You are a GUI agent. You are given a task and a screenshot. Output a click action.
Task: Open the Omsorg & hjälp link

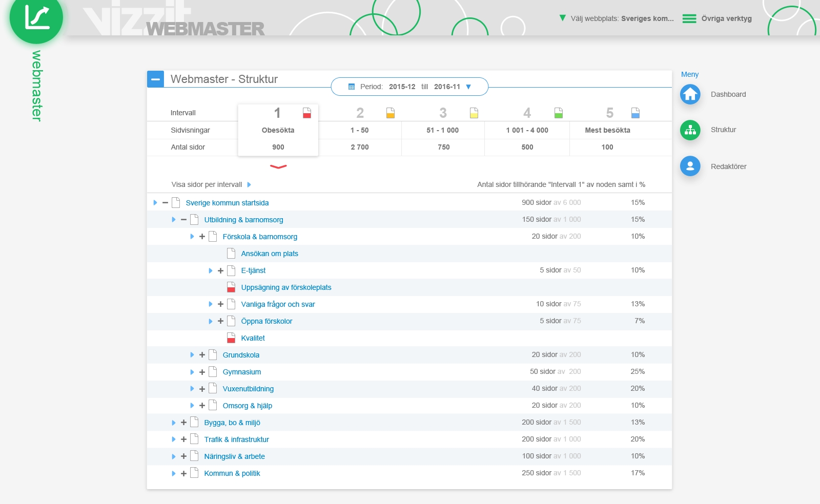pos(247,406)
